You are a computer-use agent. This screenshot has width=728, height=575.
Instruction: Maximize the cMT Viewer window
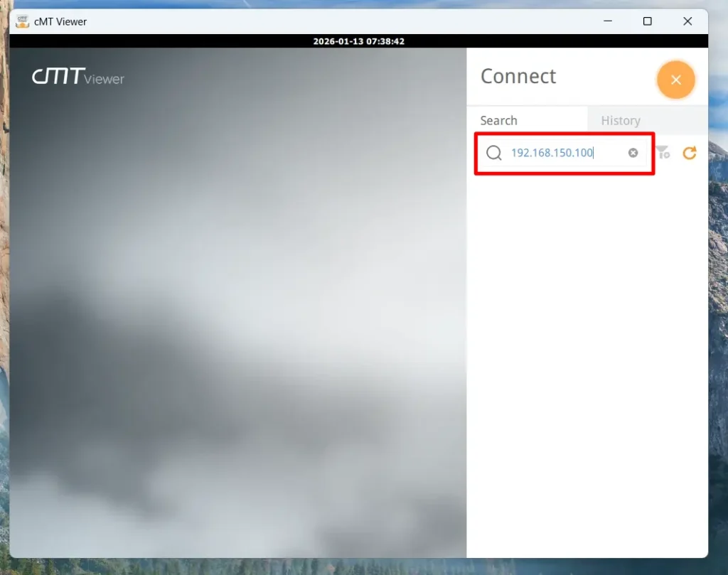pyautogui.click(x=648, y=21)
